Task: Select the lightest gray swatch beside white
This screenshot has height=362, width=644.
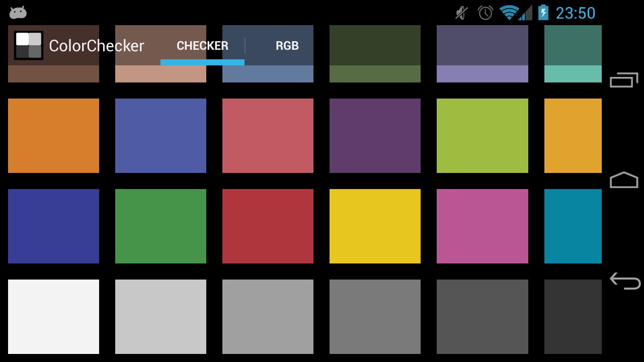Action: [160, 317]
